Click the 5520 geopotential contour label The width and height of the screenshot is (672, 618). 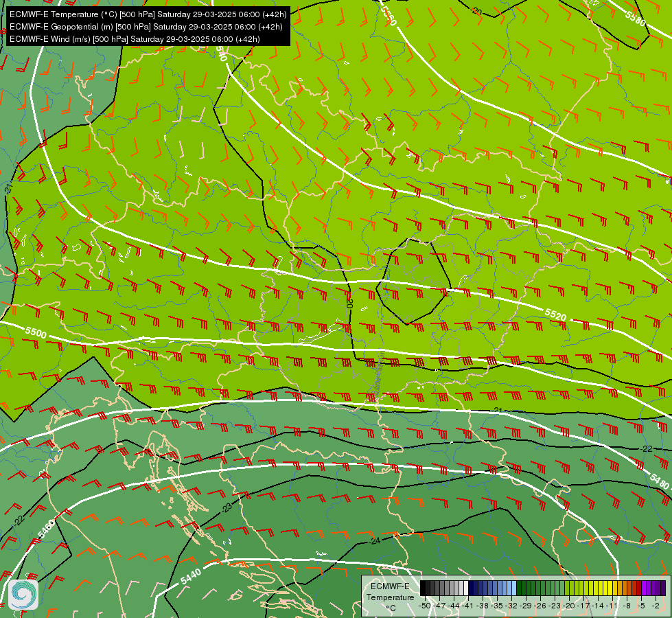(555, 314)
